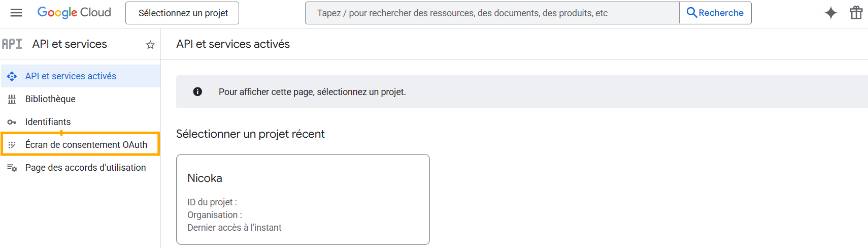The height and width of the screenshot is (248, 868).
Task: Select API et services activés menu item
Action: click(71, 76)
